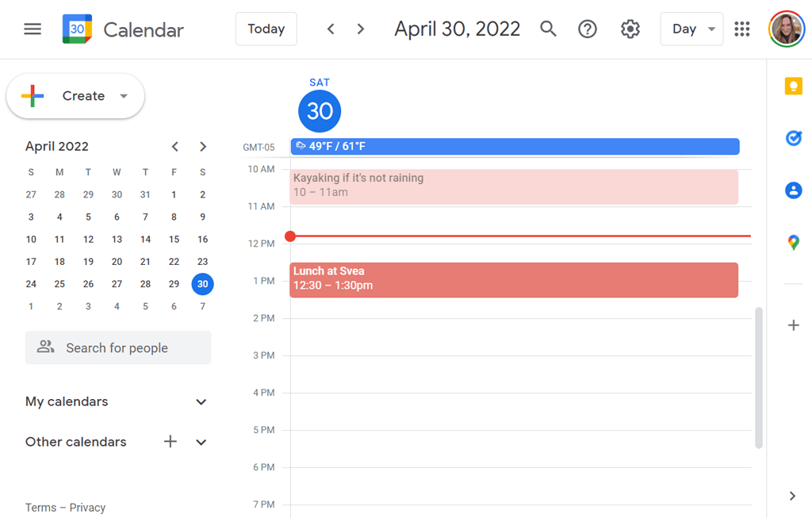This screenshot has width=812, height=518.
Task: Open the Google apps grid
Action: point(742,29)
